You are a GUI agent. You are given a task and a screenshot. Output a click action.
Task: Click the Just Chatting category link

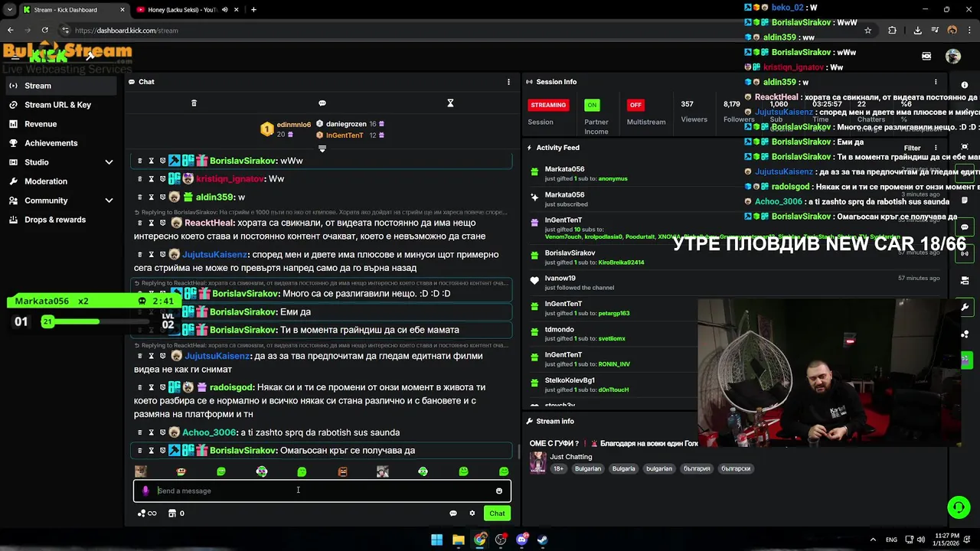coord(571,457)
